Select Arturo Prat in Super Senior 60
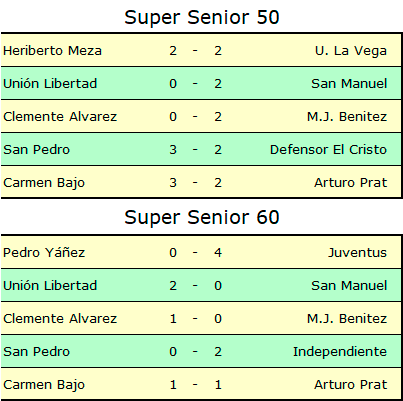The width and height of the screenshot is (403, 401). click(x=350, y=385)
